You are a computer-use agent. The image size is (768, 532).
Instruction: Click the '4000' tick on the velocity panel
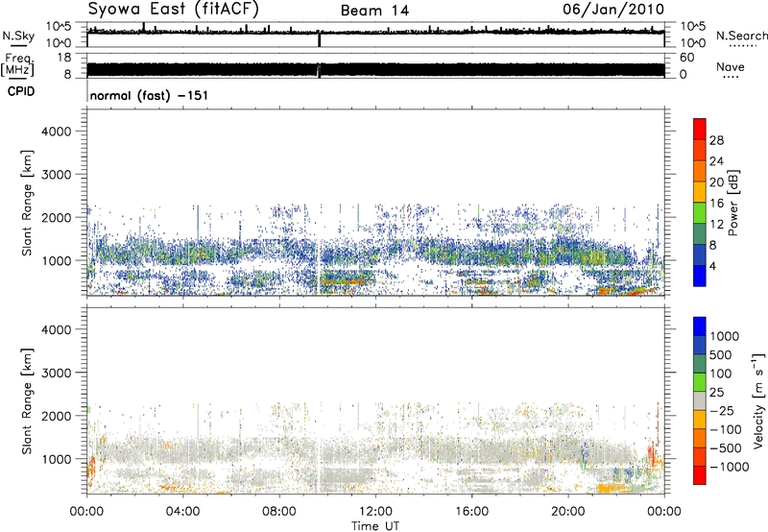pos(56,329)
